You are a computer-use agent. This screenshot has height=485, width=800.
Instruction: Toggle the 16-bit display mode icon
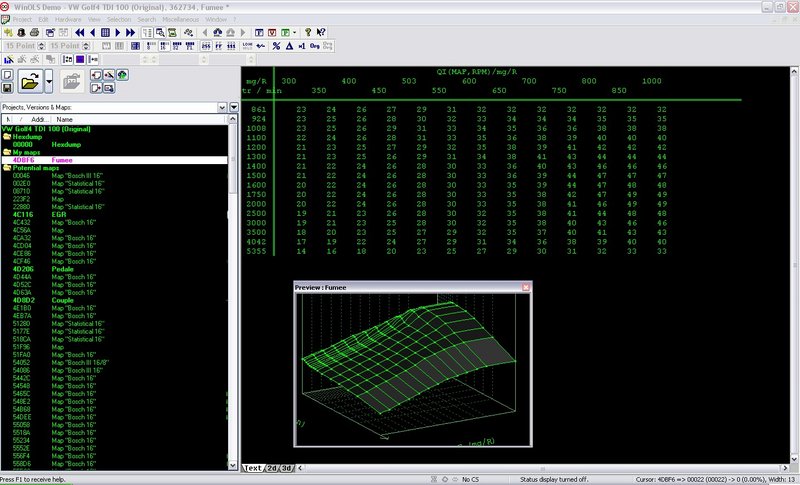164,46
